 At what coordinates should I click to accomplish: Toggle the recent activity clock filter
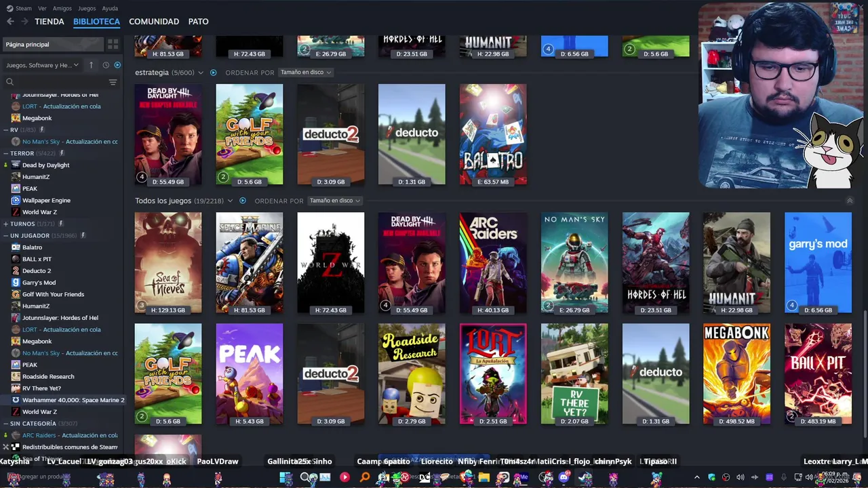(x=106, y=65)
